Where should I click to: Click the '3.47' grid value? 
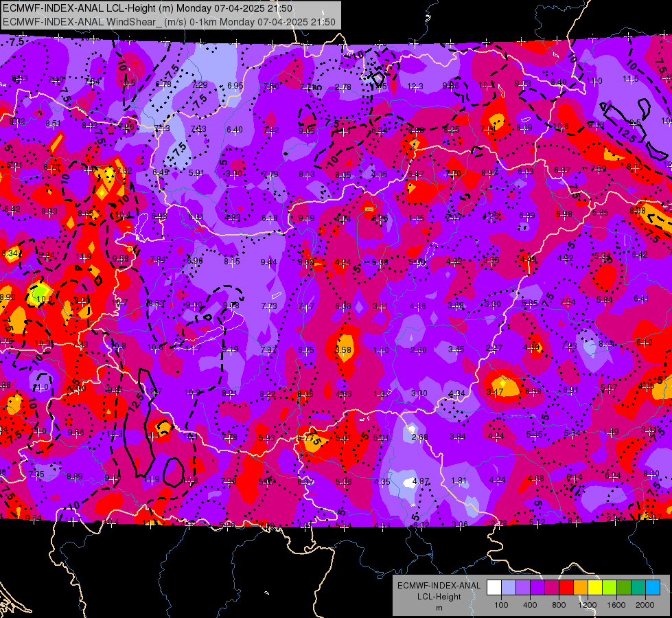495,392
